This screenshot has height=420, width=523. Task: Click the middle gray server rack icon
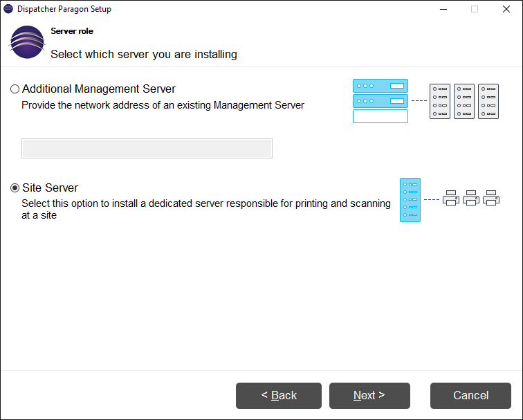tap(464, 101)
